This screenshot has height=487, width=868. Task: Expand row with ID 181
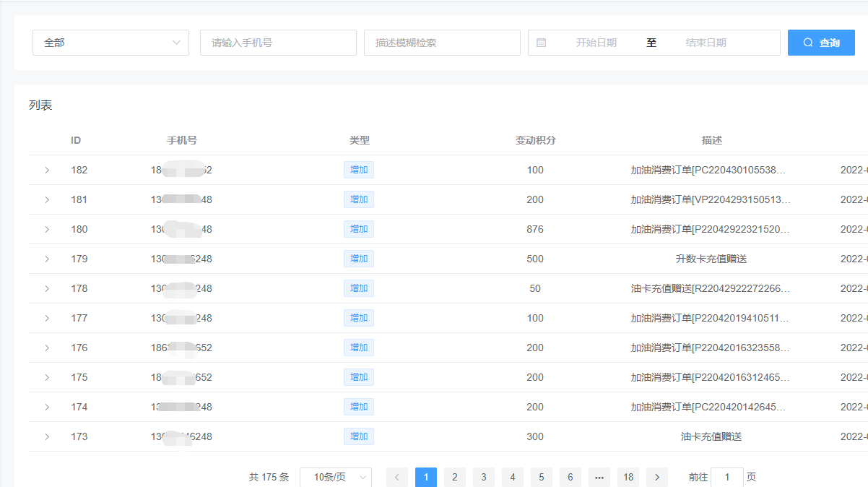pos(47,200)
